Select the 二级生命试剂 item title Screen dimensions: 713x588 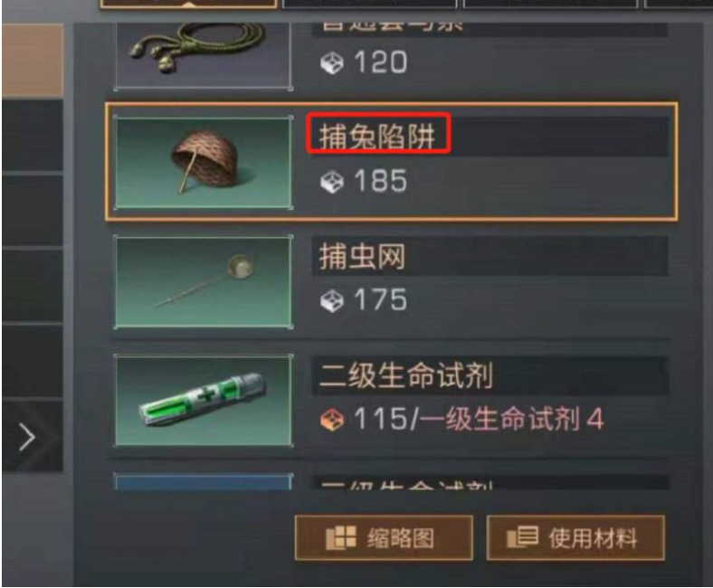pos(406,375)
